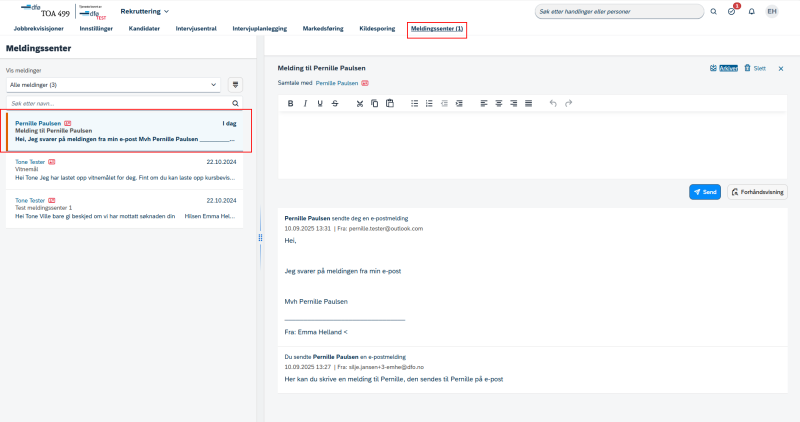Viewport: 800px width, 422px height.
Task: Click the strikethrough formatting icon
Action: click(x=335, y=103)
